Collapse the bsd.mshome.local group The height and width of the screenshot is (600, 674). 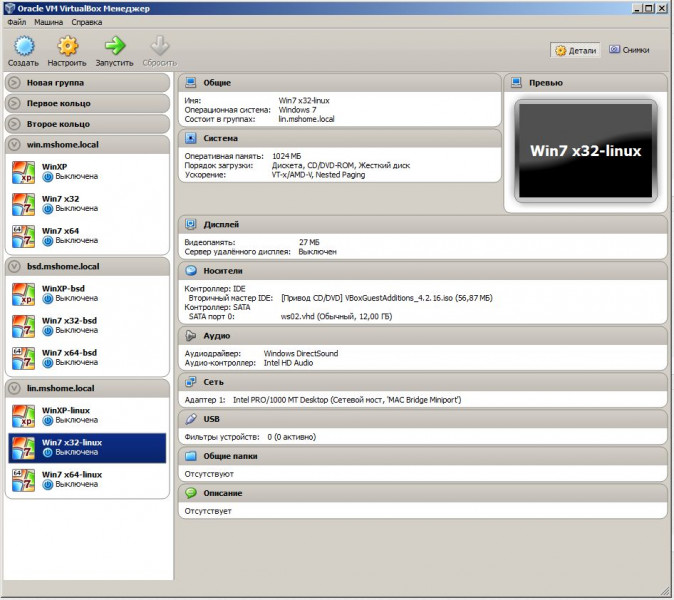[14, 266]
